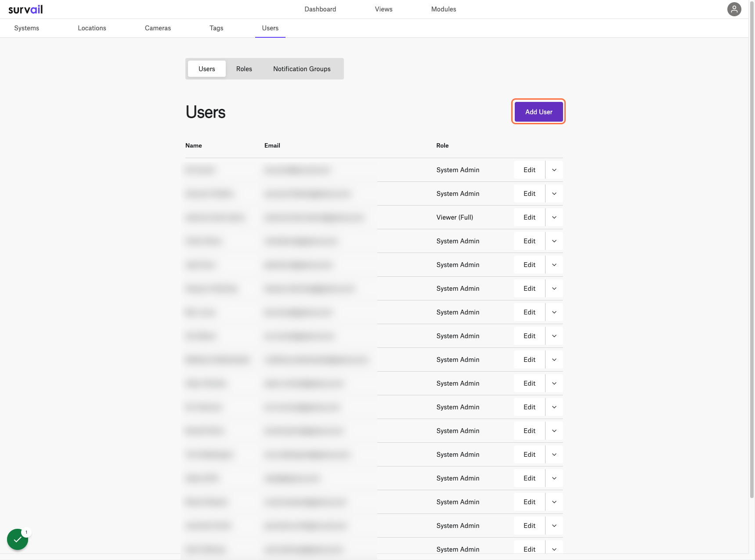
Task: Click the vertical page scrollbar
Action: coord(751,250)
